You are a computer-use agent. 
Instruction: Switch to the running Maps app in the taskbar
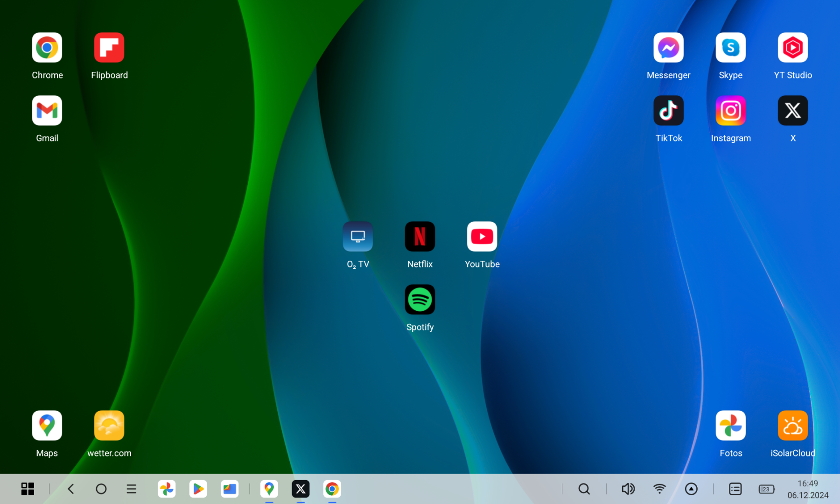click(x=269, y=489)
